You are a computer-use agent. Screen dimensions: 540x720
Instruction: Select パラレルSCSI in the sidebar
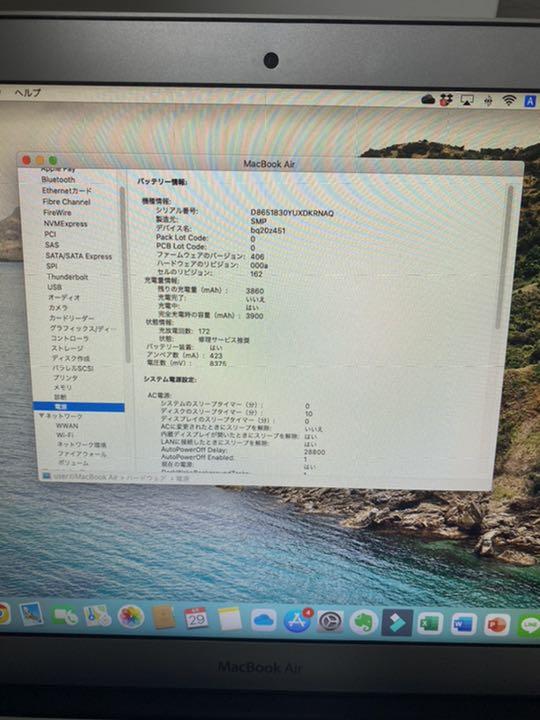click(x=73, y=368)
